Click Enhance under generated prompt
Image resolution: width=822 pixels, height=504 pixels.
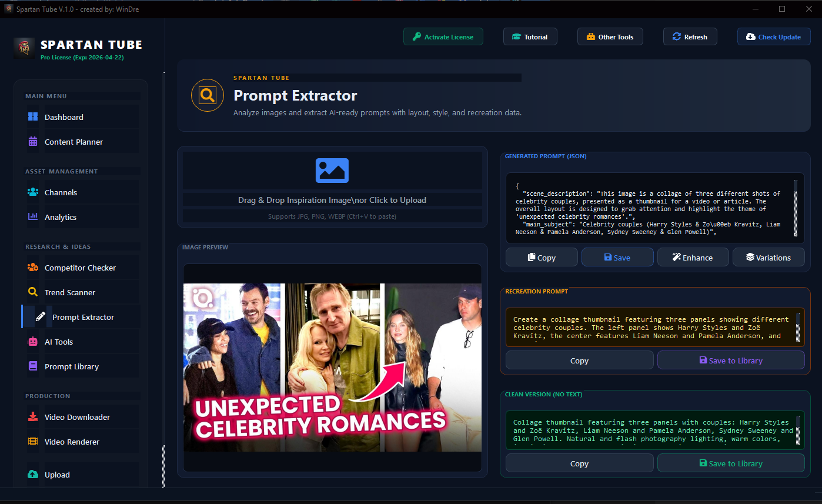click(693, 258)
